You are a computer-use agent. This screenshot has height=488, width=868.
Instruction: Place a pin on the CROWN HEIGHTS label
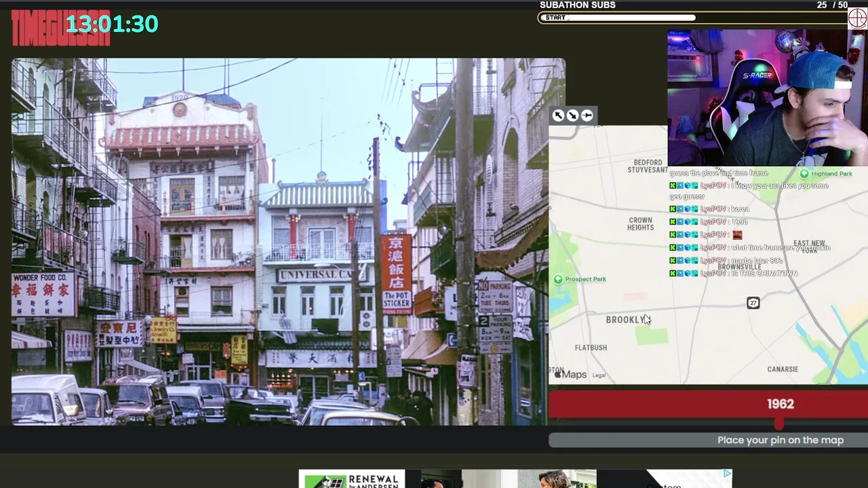pos(641,224)
